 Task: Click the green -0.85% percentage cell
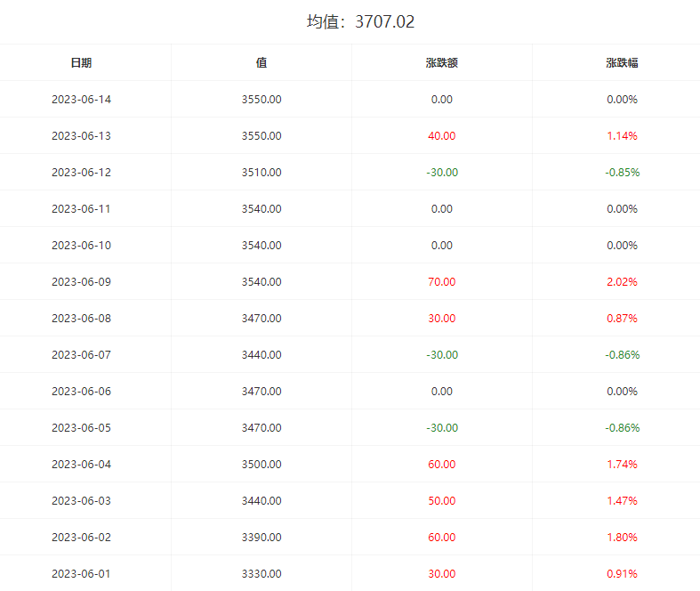coord(622,173)
